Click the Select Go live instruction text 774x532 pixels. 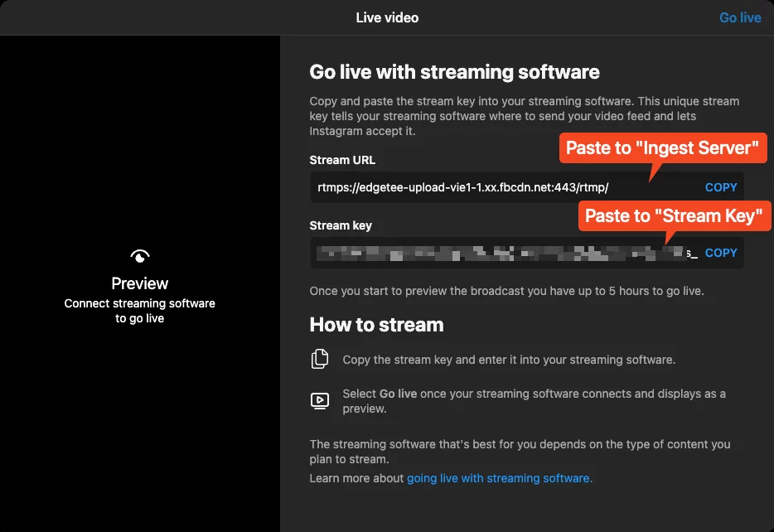point(535,401)
